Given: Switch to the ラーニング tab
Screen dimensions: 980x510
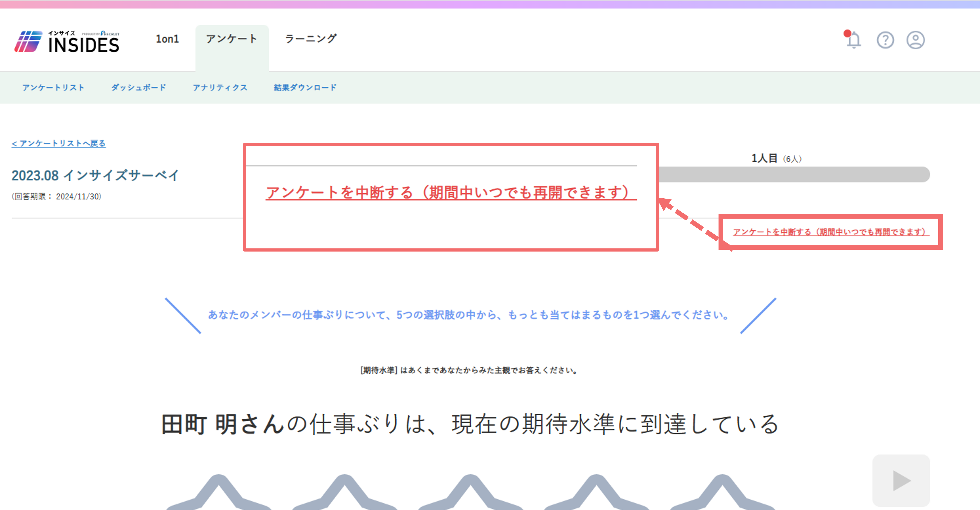Looking at the screenshot, I should pyautogui.click(x=311, y=39).
